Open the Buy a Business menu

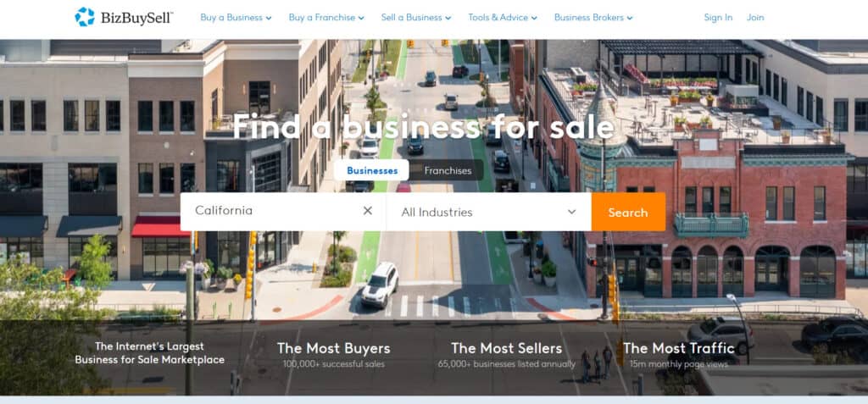click(x=236, y=18)
